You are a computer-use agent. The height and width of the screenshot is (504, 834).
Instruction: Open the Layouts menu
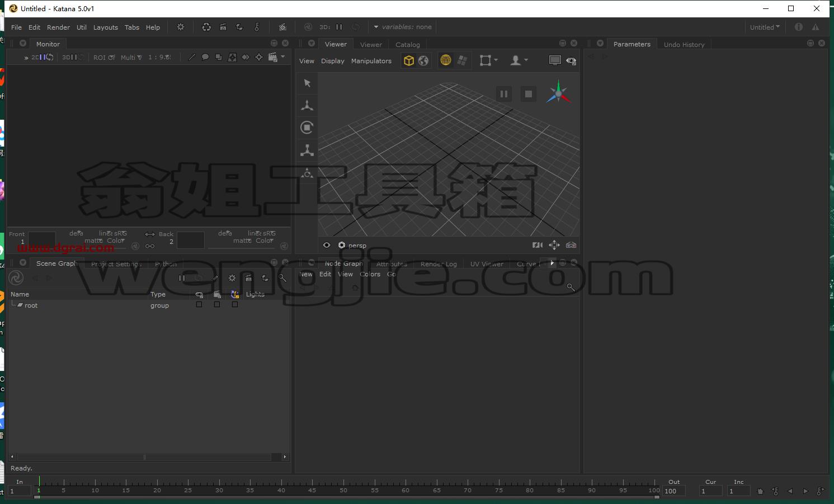click(x=105, y=27)
